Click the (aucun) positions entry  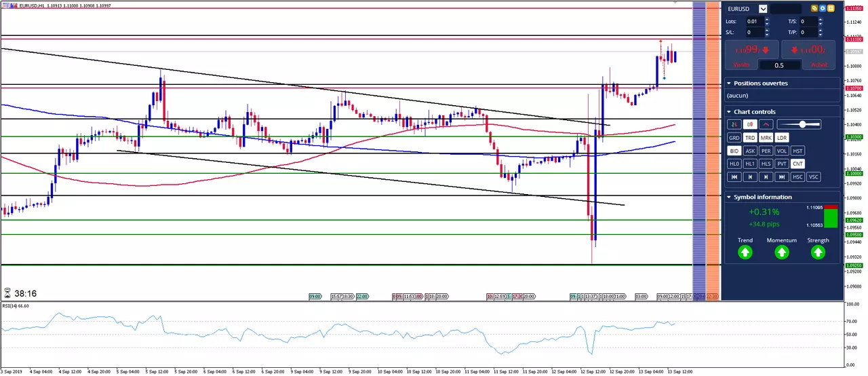736,96
